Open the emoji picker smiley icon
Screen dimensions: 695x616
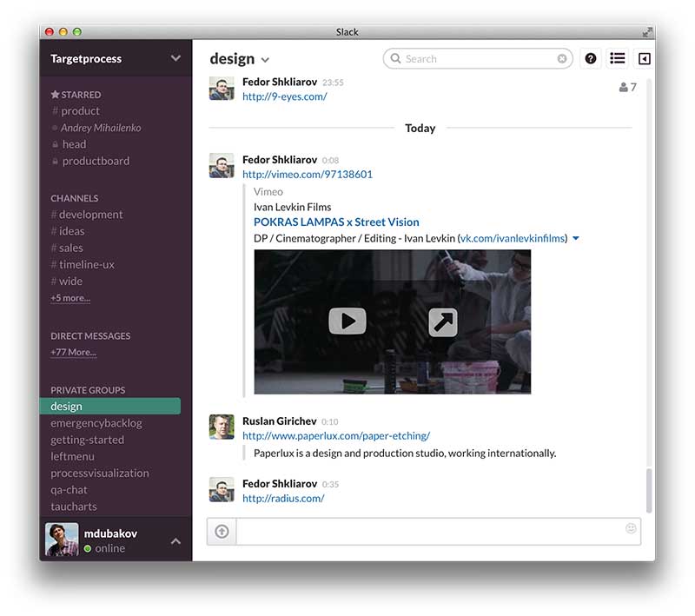631,528
